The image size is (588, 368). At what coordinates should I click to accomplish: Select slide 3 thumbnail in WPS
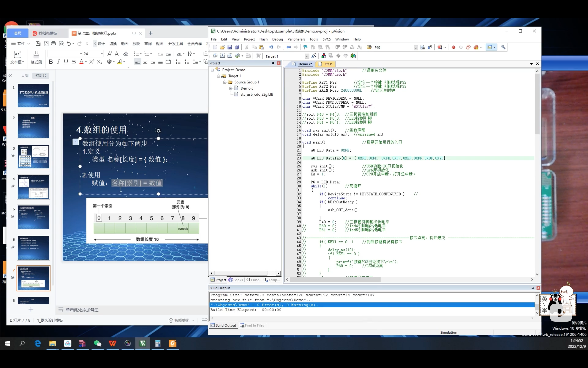(x=33, y=156)
